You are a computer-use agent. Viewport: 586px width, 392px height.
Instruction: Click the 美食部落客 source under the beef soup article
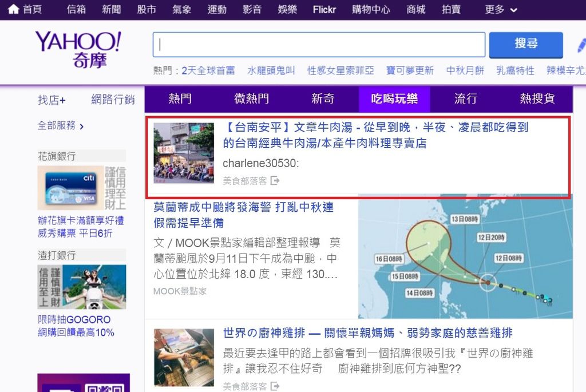245,181
